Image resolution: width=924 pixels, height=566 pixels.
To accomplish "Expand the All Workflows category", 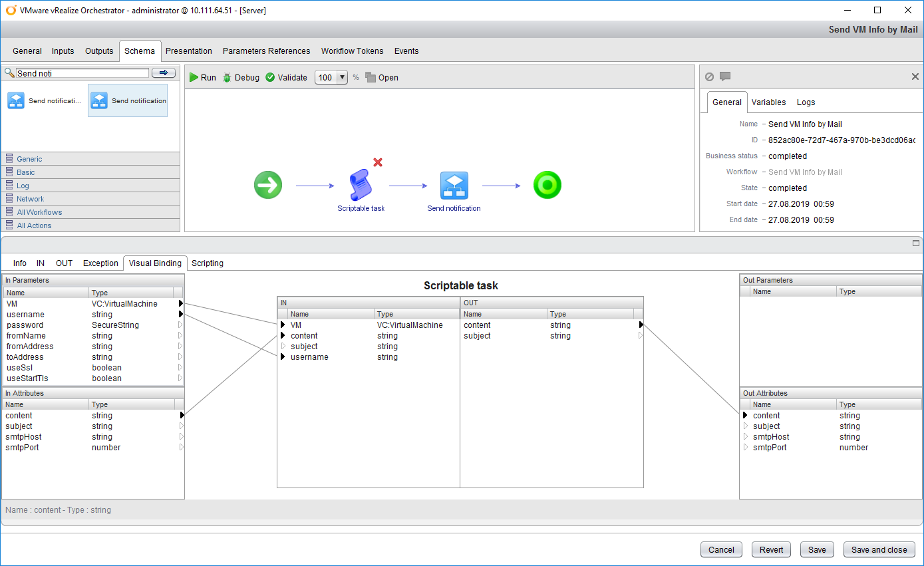I will tap(39, 212).
